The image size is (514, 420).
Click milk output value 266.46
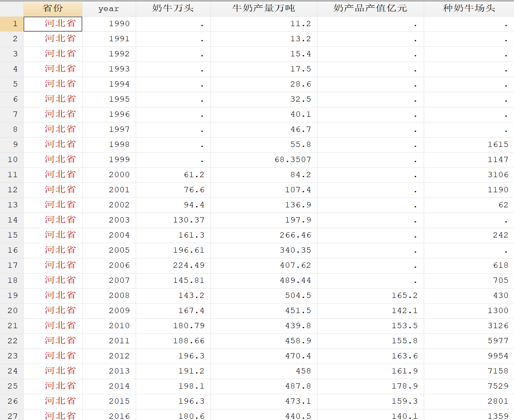pyautogui.click(x=264, y=235)
